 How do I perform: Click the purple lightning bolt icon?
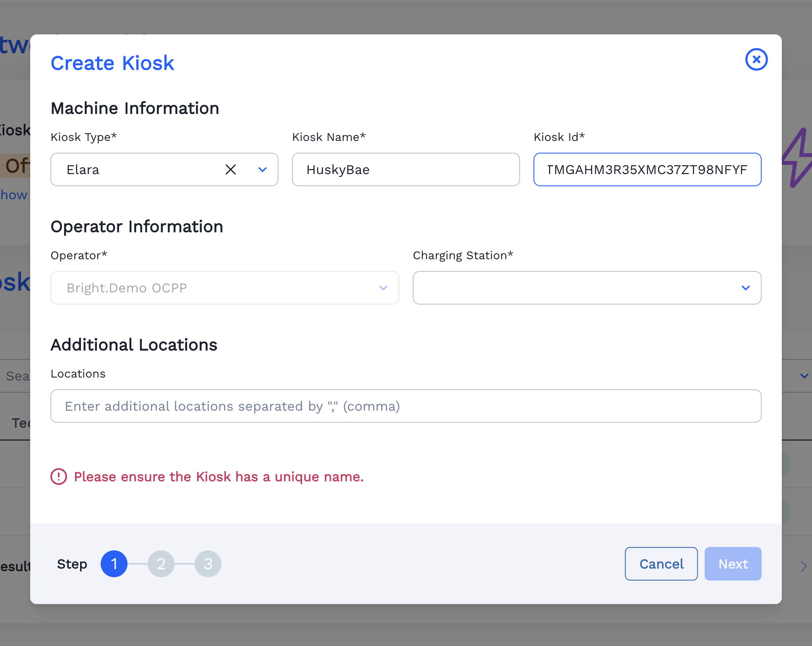pyautogui.click(x=798, y=158)
